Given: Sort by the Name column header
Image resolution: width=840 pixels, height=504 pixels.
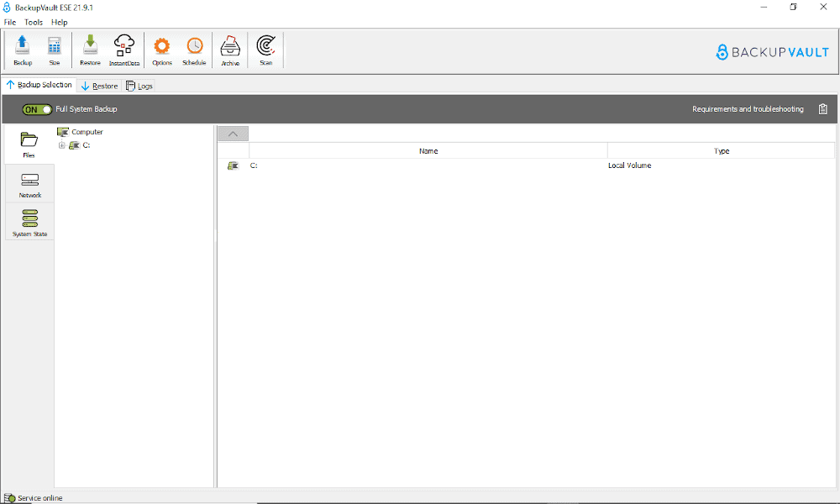Looking at the screenshot, I should coord(428,151).
